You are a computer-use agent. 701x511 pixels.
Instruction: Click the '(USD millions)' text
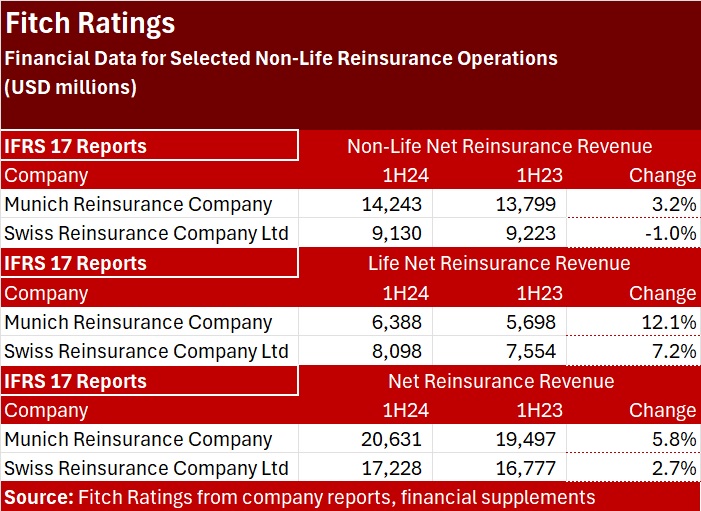70,87
